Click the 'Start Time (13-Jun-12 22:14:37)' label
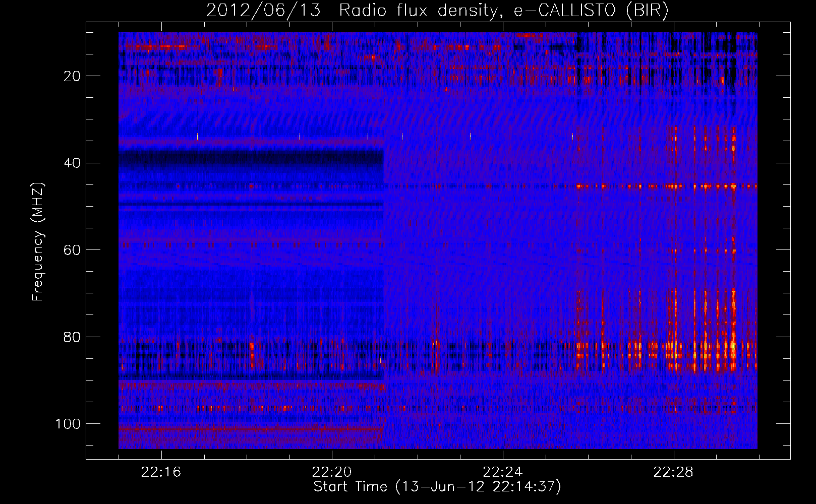This screenshot has width=816, height=504. (x=437, y=487)
